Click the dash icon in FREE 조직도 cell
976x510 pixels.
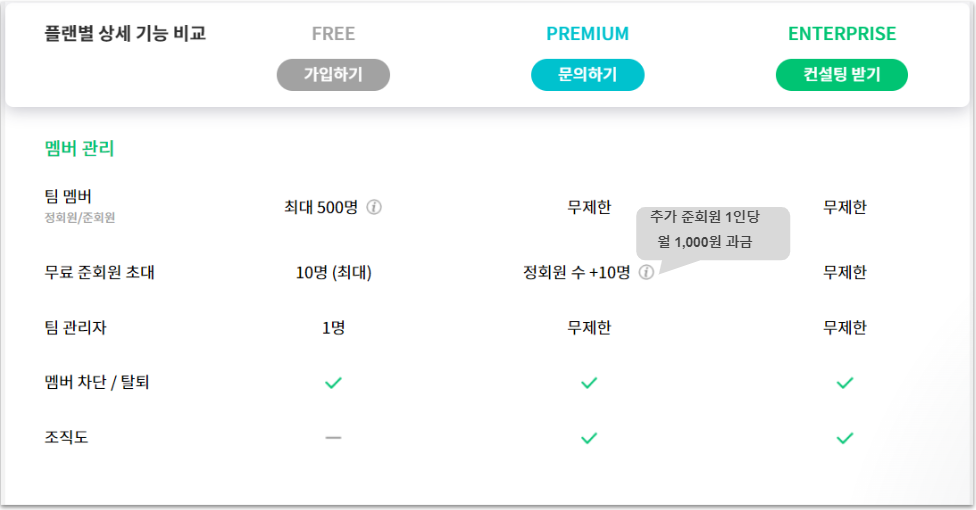(333, 438)
